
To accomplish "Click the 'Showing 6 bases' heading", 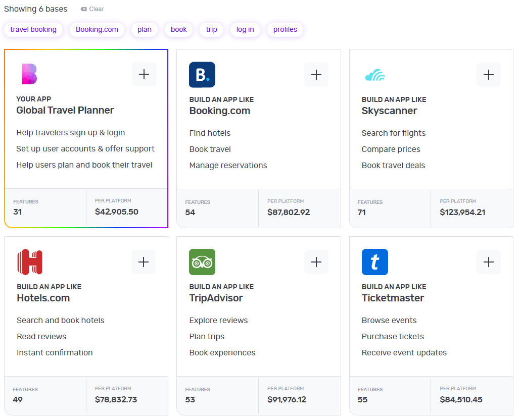I will click(x=35, y=9).
